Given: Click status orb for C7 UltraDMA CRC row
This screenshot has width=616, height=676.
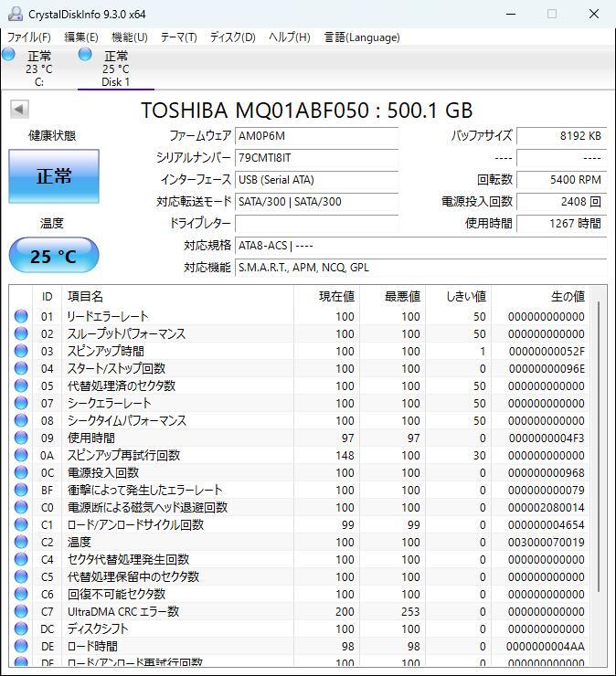Looking at the screenshot, I should pyautogui.click(x=21, y=611).
